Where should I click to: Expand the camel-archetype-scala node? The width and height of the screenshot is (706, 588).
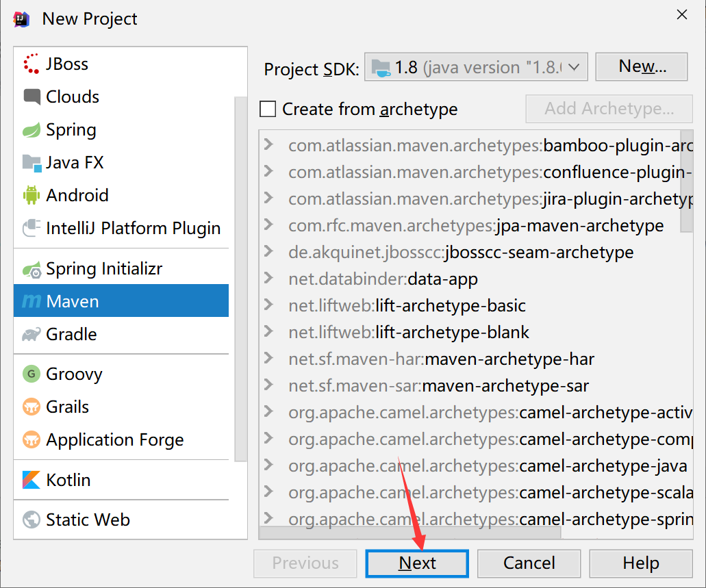click(269, 491)
